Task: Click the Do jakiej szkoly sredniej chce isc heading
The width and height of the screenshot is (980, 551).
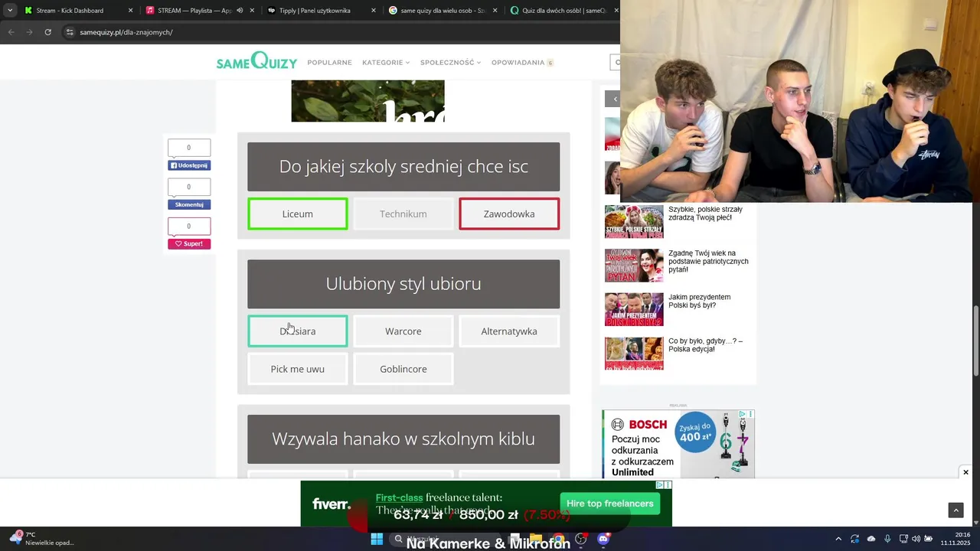Action: pyautogui.click(x=403, y=166)
